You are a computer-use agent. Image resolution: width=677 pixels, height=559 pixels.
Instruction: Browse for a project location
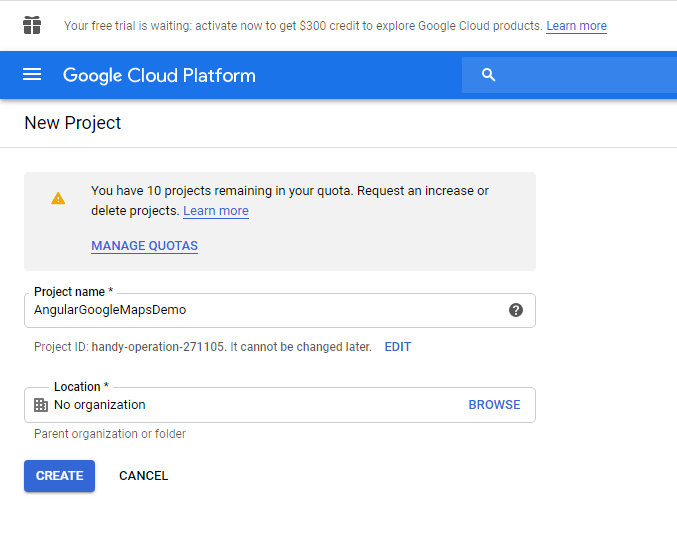[494, 405]
